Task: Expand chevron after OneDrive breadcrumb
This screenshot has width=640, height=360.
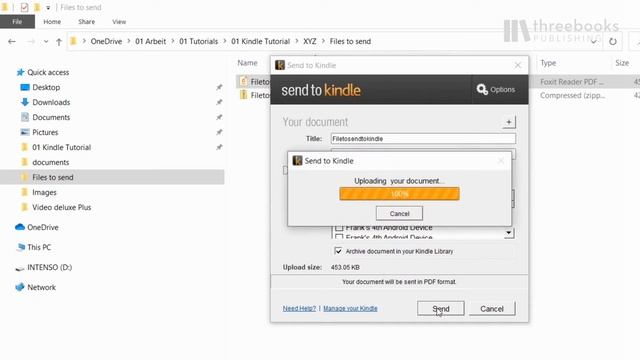Action: pyautogui.click(x=129, y=41)
